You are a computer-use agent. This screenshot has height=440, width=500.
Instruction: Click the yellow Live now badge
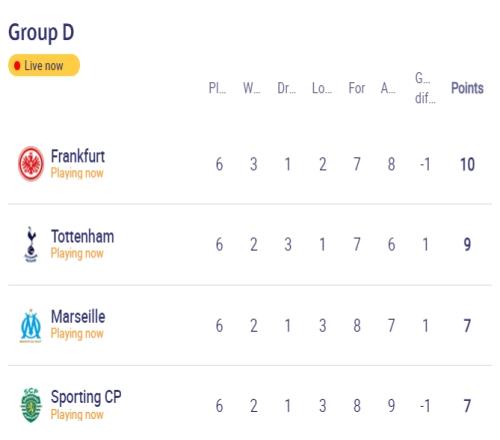(44, 65)
